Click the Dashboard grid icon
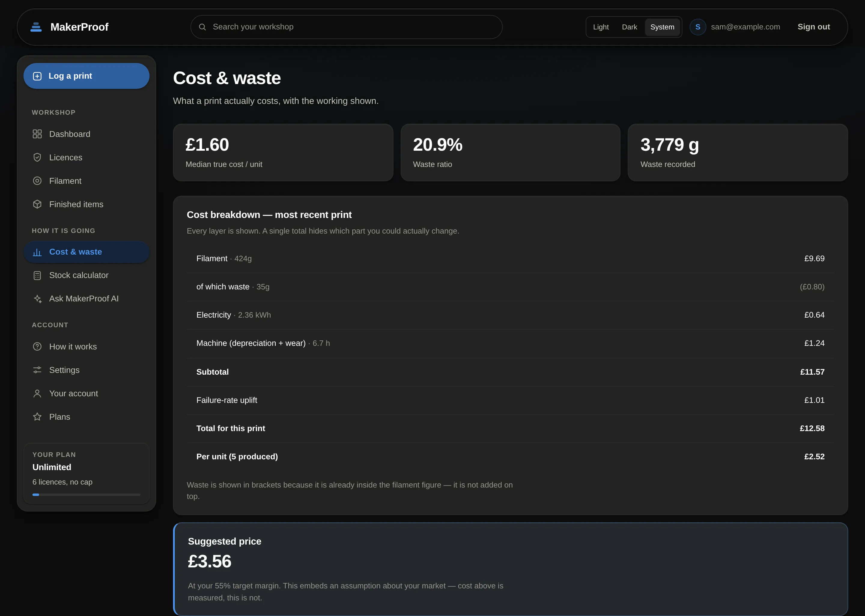The height and width of the screenshot is (616, 865). [x=37, y=134]
